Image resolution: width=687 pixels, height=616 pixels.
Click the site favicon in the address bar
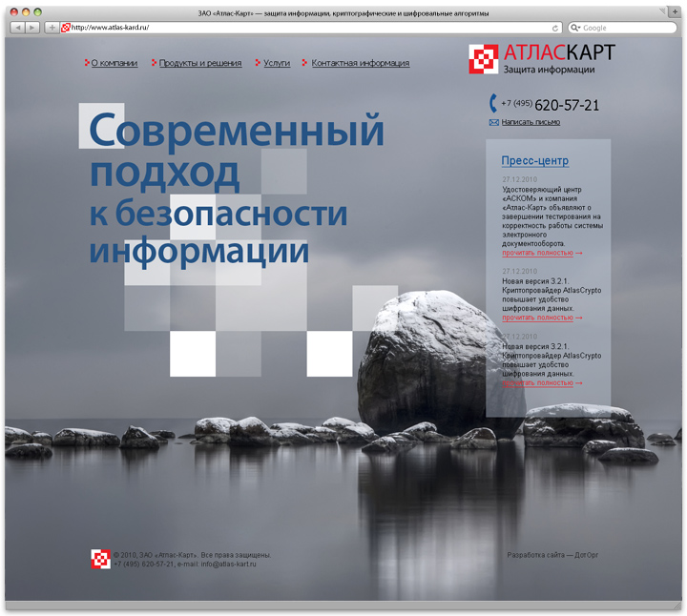[66, 28]
